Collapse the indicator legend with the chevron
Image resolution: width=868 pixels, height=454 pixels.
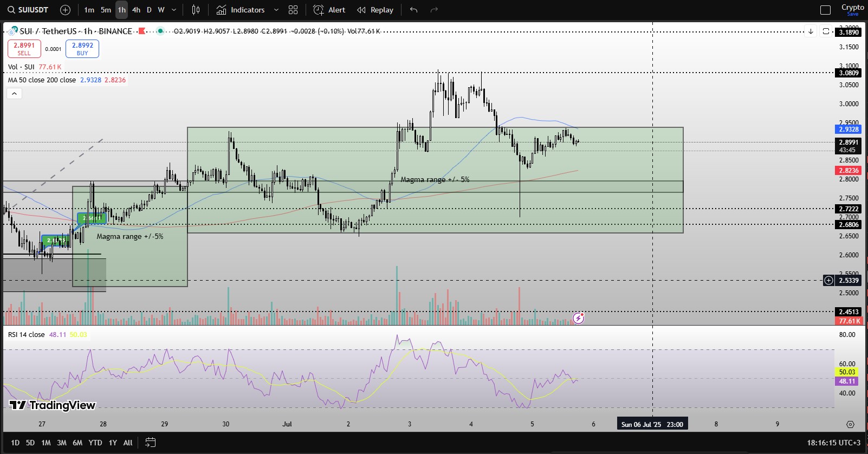15,94
